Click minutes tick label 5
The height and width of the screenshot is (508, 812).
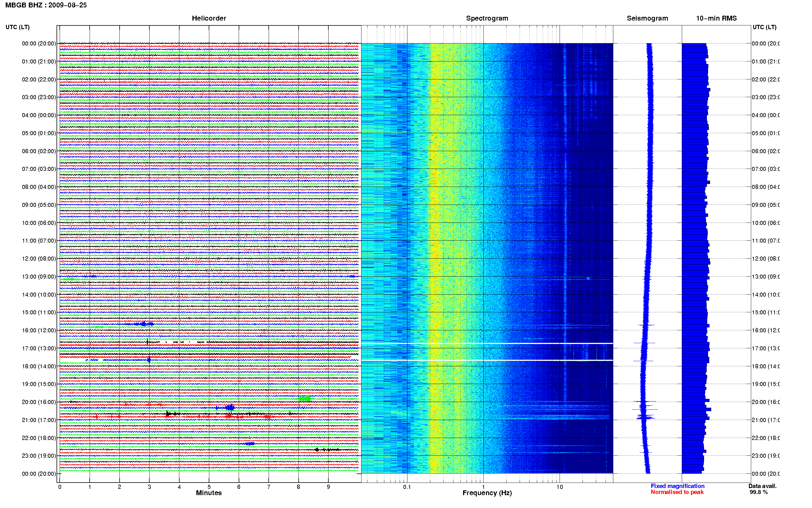coord(209,487)
